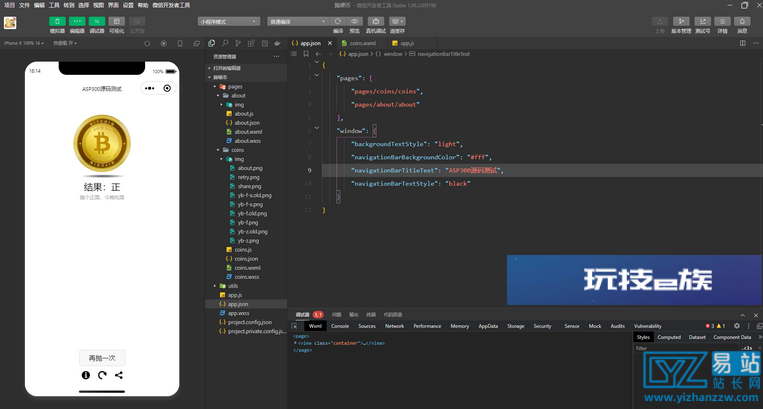Open the extensions icon in the sidebar
This screenshot has width=763, height=409.
tap(251, 43)
